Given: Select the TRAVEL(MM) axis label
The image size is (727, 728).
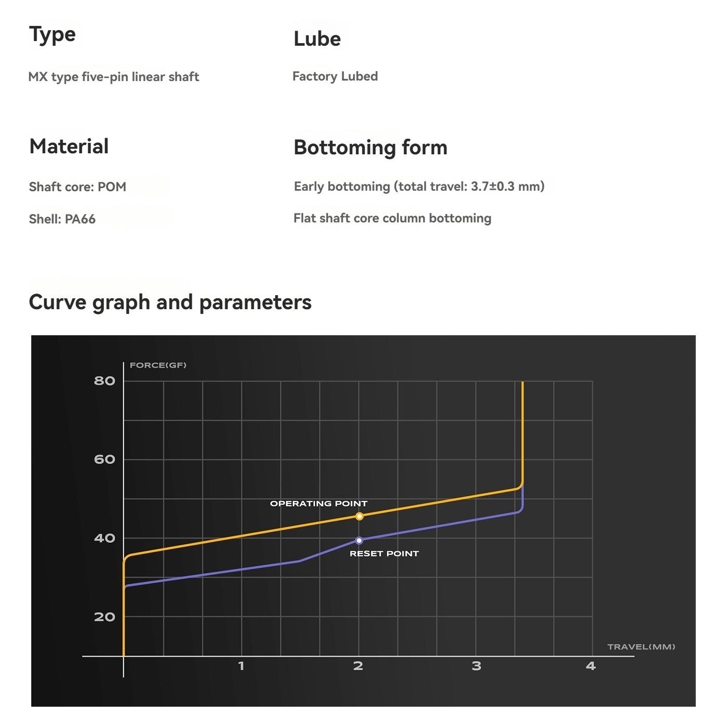Looking at the screenshot, I should tap(641, 647).
